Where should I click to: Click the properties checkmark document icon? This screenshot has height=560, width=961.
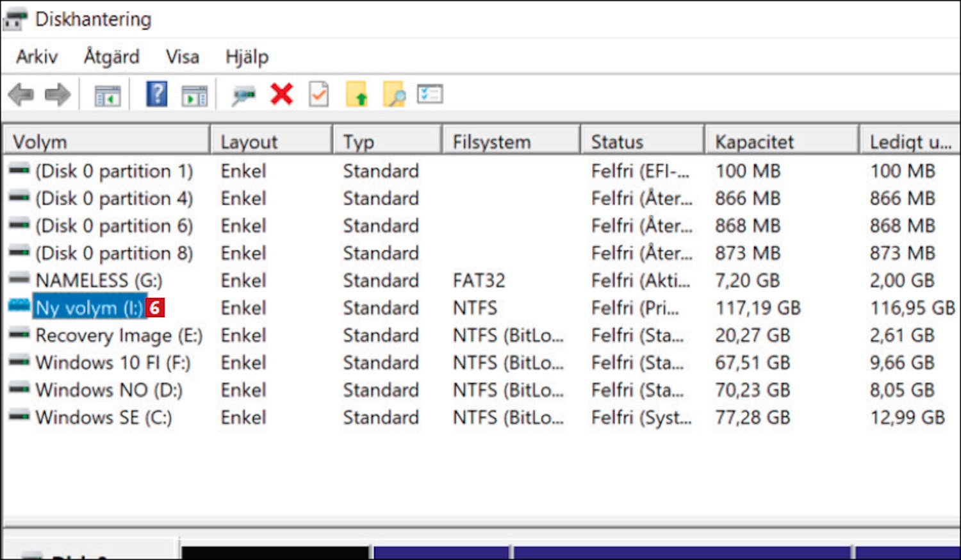(x=318, y=94)
